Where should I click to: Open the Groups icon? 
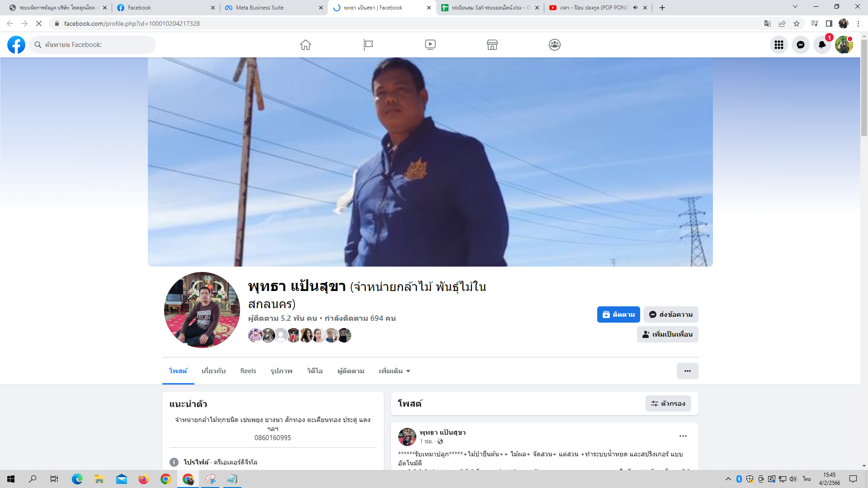(555, 45)
